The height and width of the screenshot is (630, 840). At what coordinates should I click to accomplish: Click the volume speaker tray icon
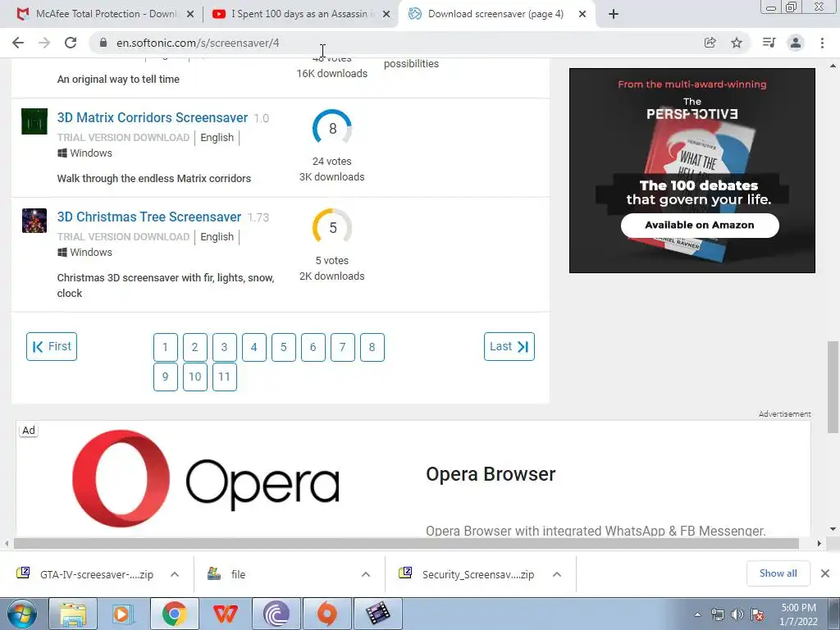click(x=737, y=614)
